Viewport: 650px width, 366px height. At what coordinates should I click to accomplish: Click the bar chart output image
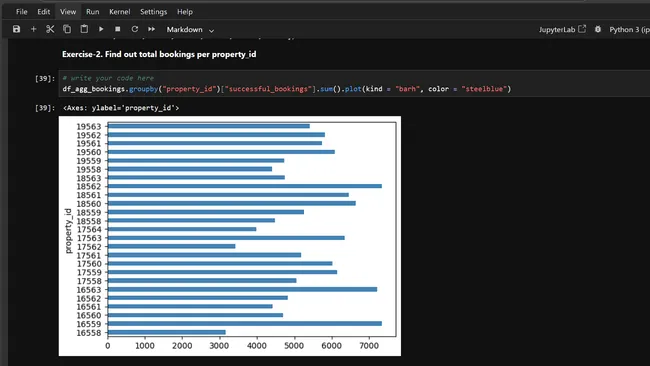point(230,236)
